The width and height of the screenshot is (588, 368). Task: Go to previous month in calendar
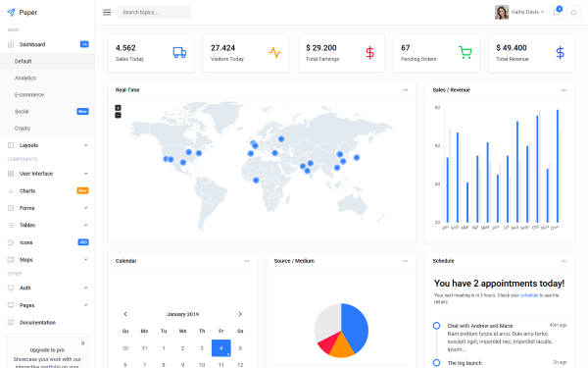[125, 314]
